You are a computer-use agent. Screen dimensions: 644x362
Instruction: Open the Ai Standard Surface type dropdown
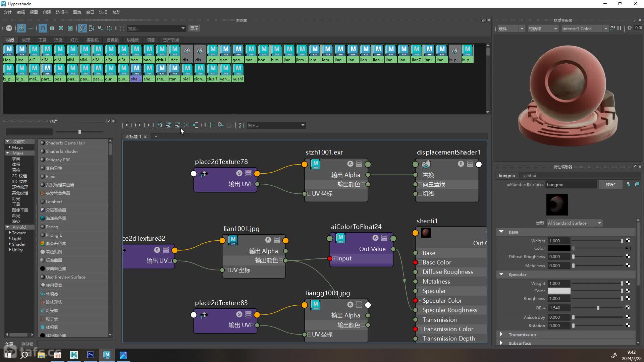pos(575,223)
